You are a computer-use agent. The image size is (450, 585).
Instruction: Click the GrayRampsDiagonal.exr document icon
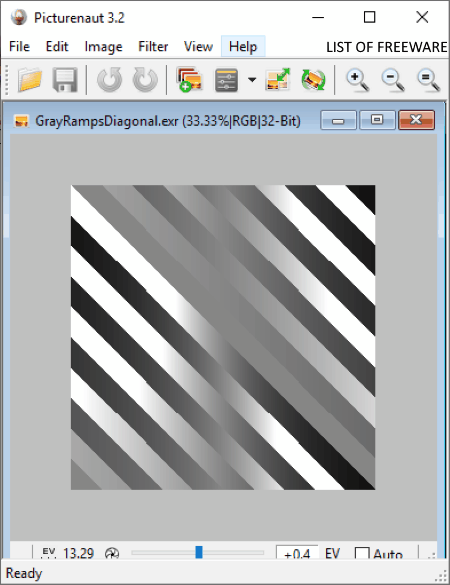pyautogui.click(x=21, y=121)
